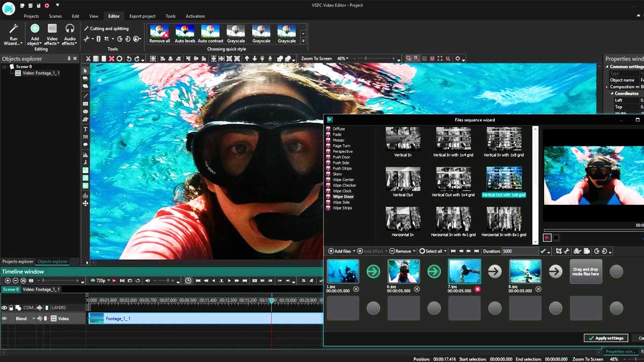Click the undo arrow icon
Screen dimensions: 644x362
[129, 58]
